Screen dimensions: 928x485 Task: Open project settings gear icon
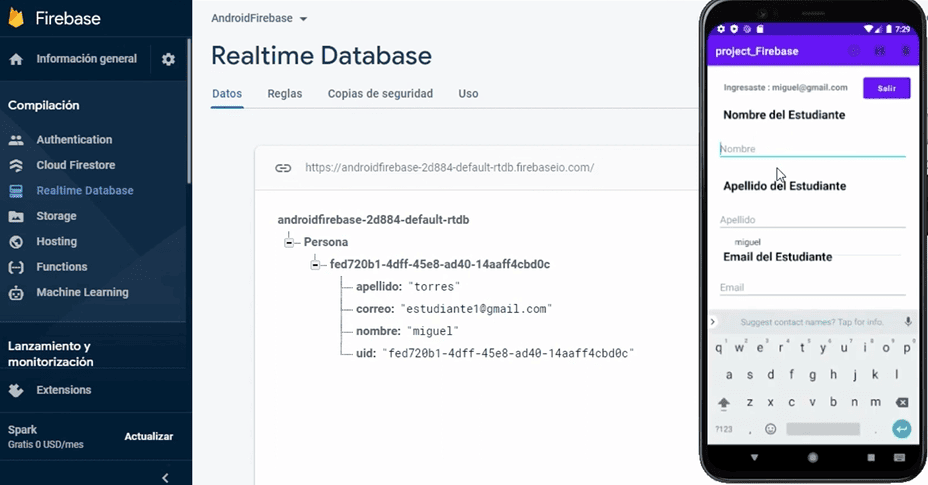tap(169, 59)
